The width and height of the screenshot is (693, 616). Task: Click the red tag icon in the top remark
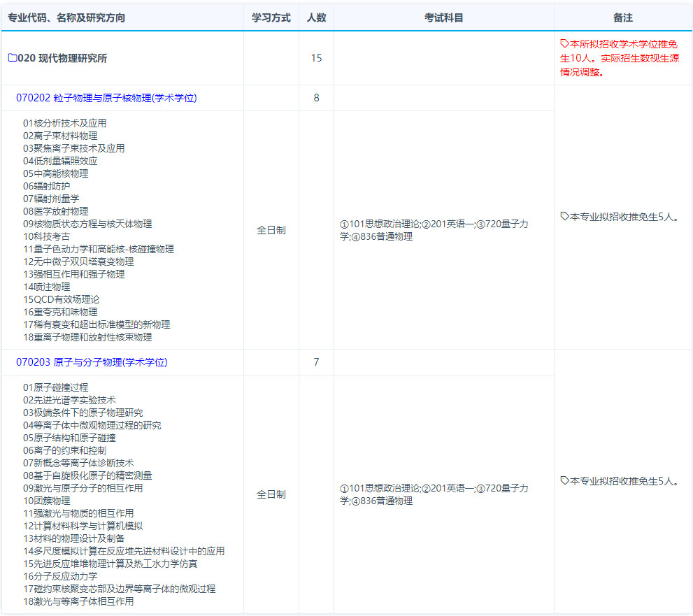[565, 43]
